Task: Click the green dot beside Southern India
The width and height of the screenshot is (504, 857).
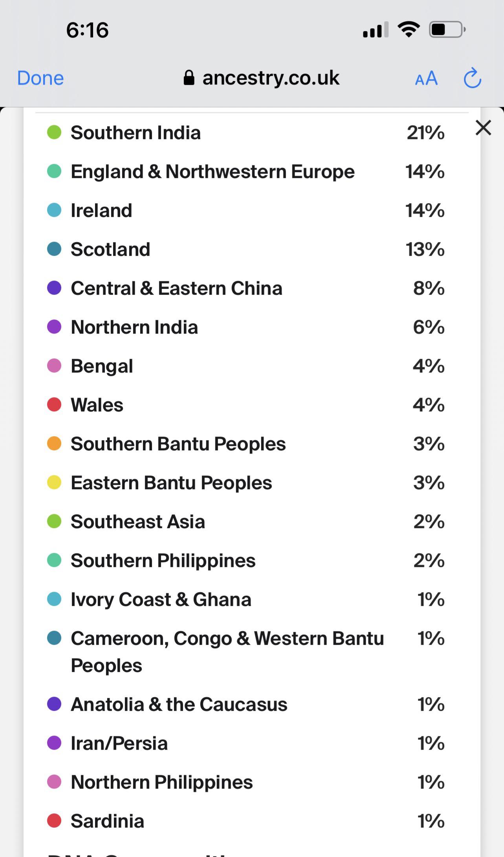Action: (x=54, y=133)
